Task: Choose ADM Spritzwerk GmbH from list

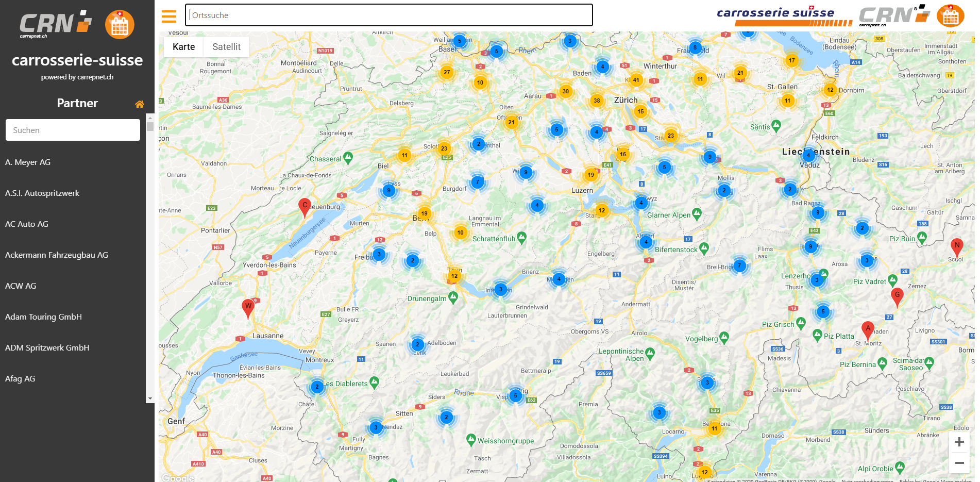Action: tap(47, 348)
